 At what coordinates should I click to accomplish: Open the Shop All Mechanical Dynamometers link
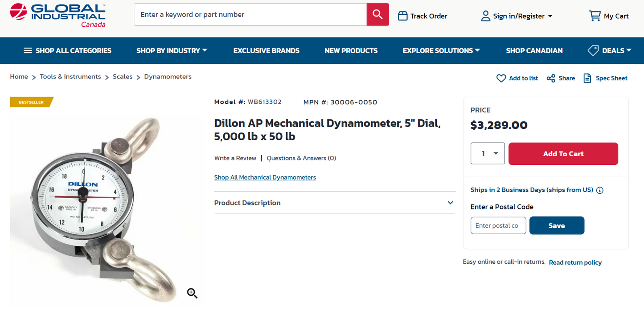(x=265, y=177)
